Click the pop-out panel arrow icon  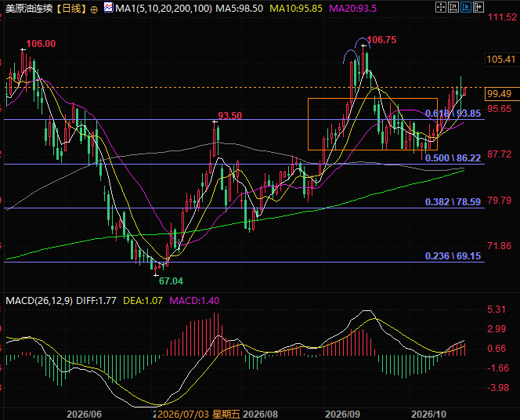[478, 7]
